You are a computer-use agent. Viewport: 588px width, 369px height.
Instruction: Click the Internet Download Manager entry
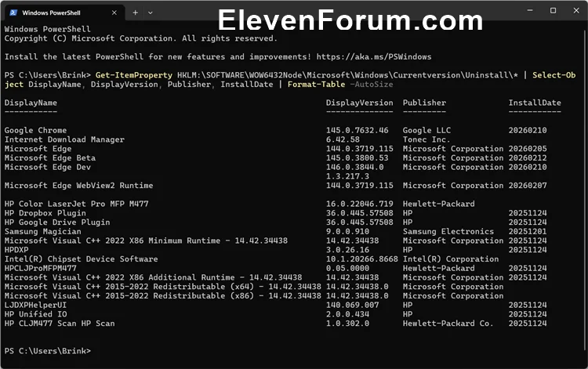(x=64, y=139)
